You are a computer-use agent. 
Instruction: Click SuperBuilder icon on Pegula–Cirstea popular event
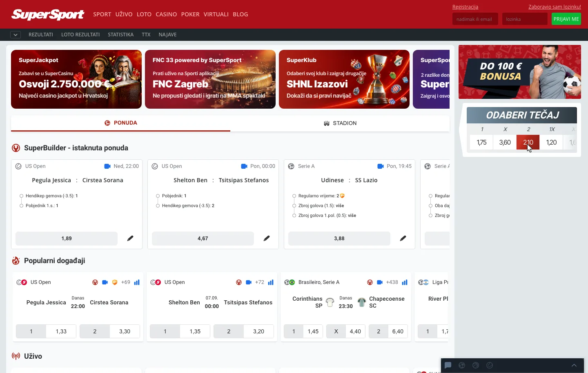95,282
